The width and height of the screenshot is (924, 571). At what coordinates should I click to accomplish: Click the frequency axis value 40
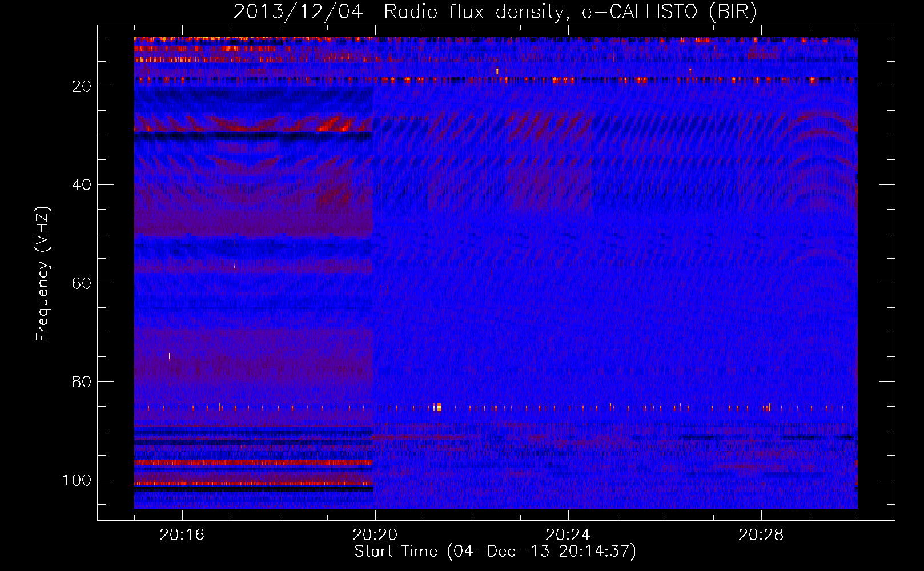coord(82,185)
